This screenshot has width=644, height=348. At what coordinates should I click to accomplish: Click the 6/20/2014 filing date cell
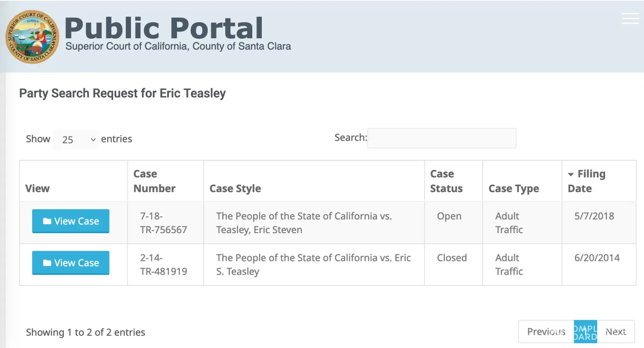[x=597, y=258]
